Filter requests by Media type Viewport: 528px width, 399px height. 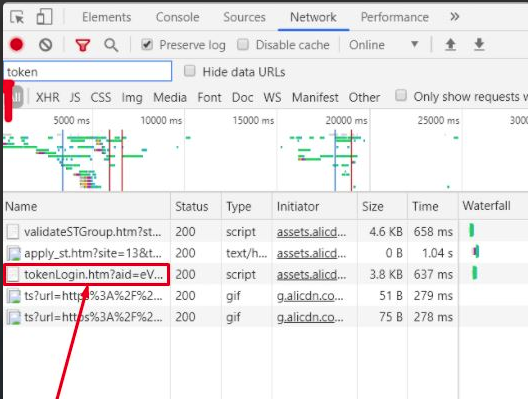pos(170,98)
